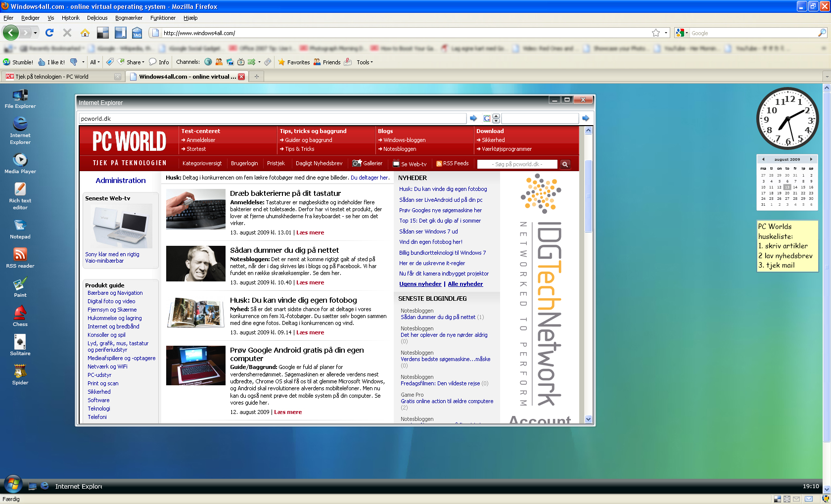Click the StumbleUpon 'I like it!' button
This screenshot has width=831, height=504.
coord(52,62)
